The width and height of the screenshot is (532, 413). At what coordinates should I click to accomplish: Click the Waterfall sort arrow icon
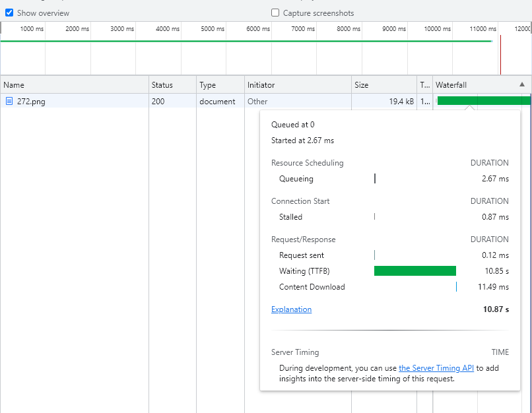(x=522, y=84)
